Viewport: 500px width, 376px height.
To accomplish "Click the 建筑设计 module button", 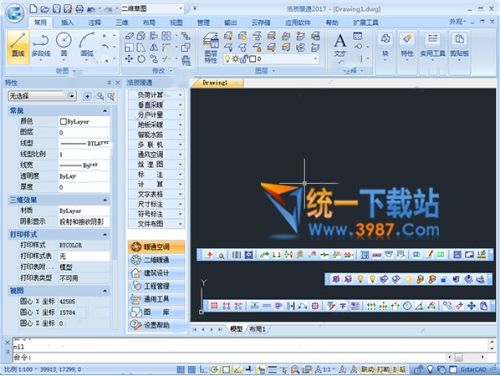I will point(156,273).
